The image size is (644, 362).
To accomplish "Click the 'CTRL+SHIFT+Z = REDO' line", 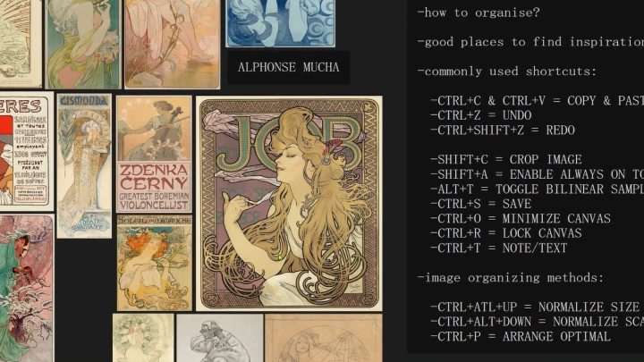I will [x=503, y=130].
